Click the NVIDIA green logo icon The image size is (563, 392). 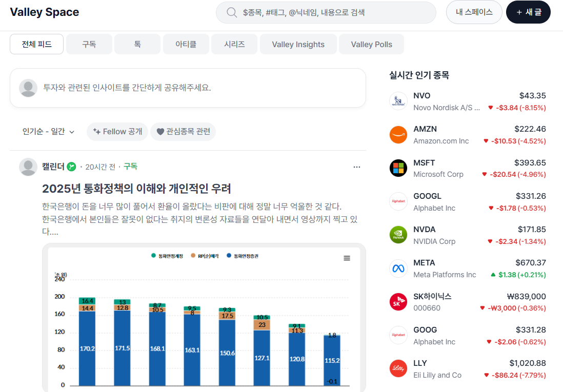pyautogui.click(x=398, y=235)
